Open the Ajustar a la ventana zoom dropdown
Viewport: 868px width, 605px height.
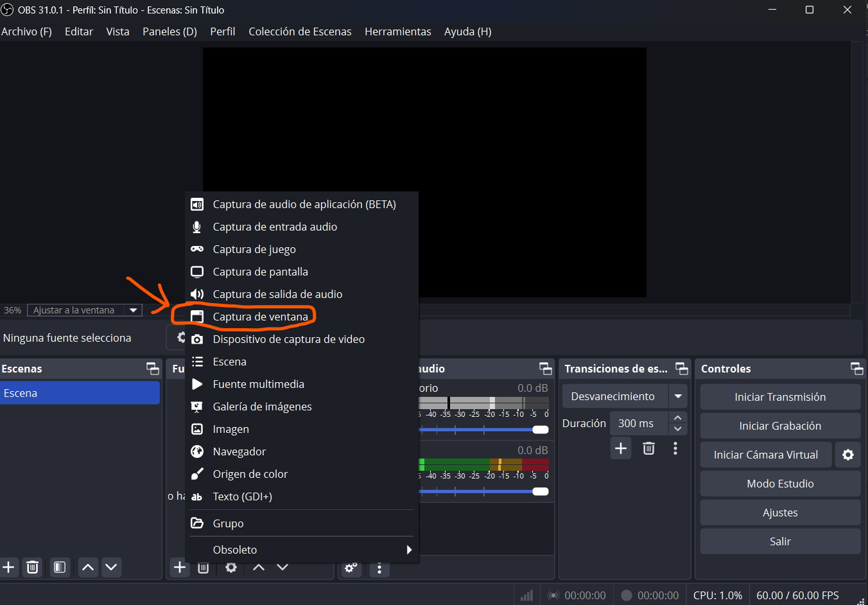134,310
